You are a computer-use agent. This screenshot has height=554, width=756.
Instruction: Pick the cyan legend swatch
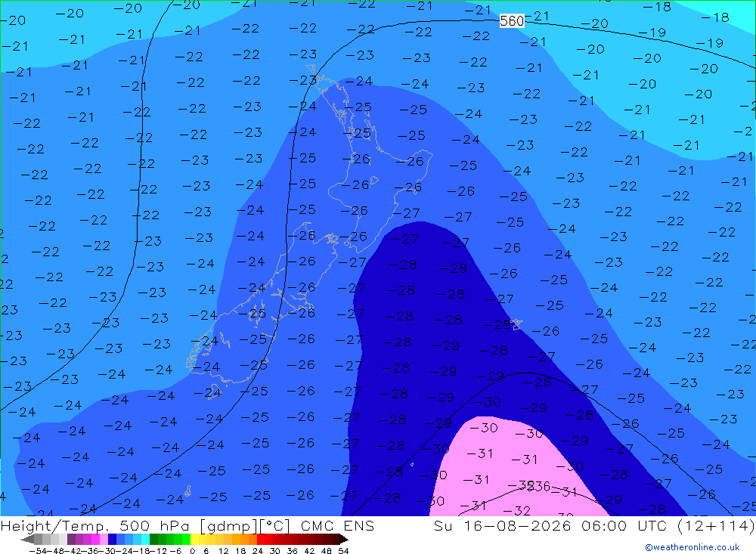(x=145, y=539)
